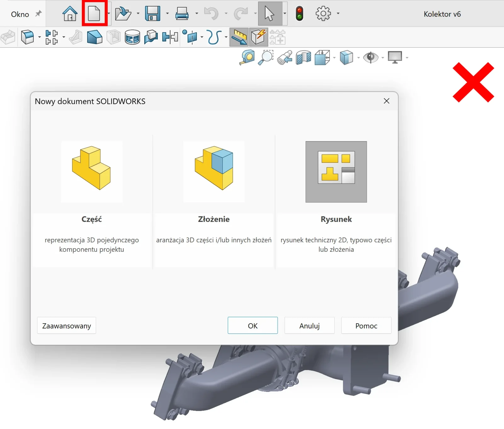
Task: Pick the yellow Część part thumbnail
Action: click(92, 172)
